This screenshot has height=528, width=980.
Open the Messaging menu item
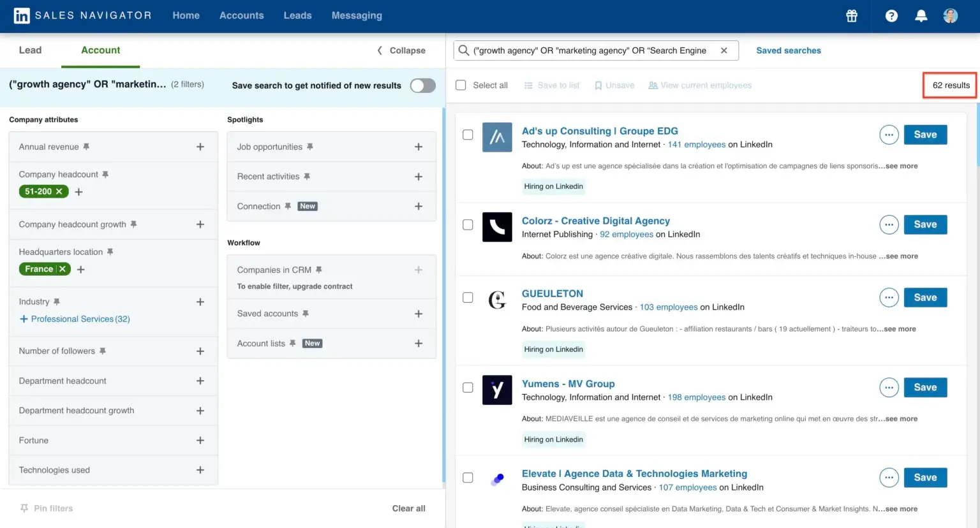tap(357, 15)
